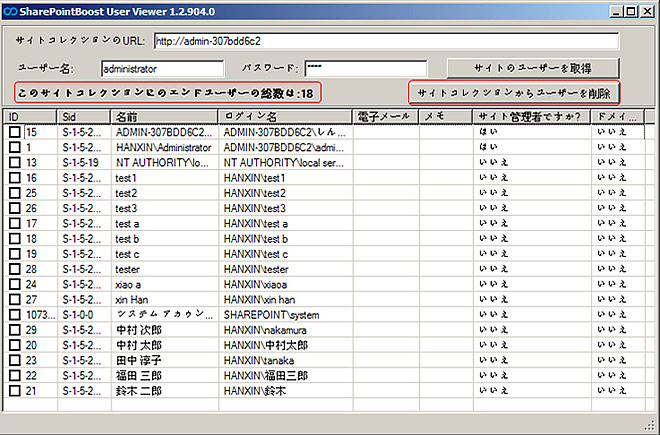Screen dimensions: 660x435
Task: Tick the checkbox for user ID 15
Action: pyautogui.click(x=15, y=132)
